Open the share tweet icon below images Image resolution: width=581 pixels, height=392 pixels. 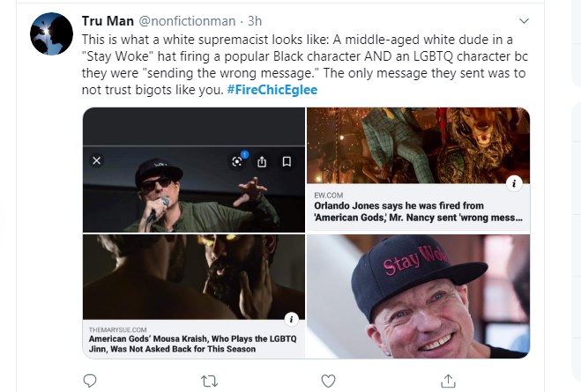[448, 381]
